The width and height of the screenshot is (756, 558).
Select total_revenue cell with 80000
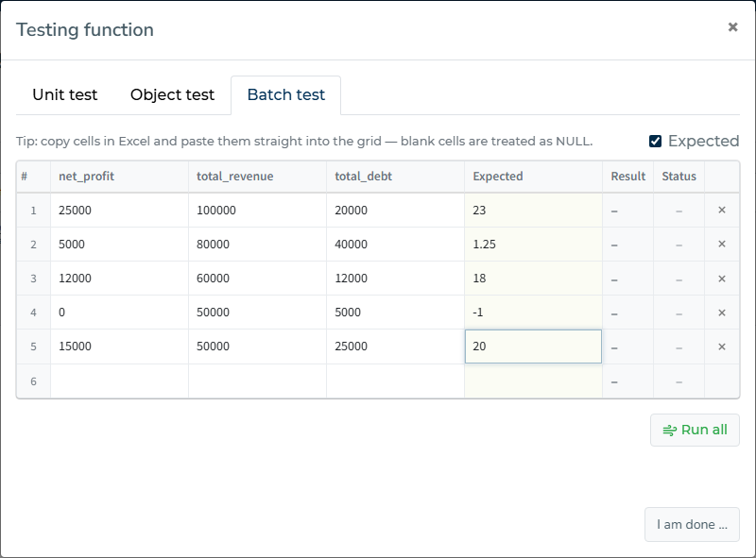257,245
